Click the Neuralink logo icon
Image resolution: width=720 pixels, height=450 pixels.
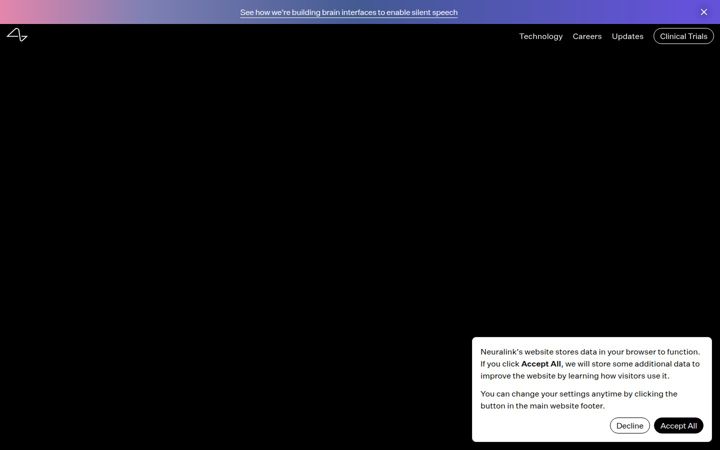17,35
